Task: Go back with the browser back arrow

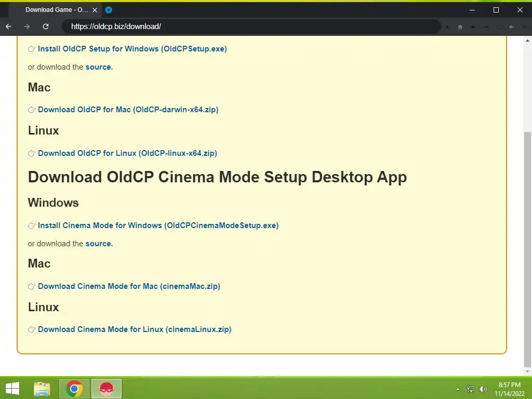Action: tap(8, 26)
